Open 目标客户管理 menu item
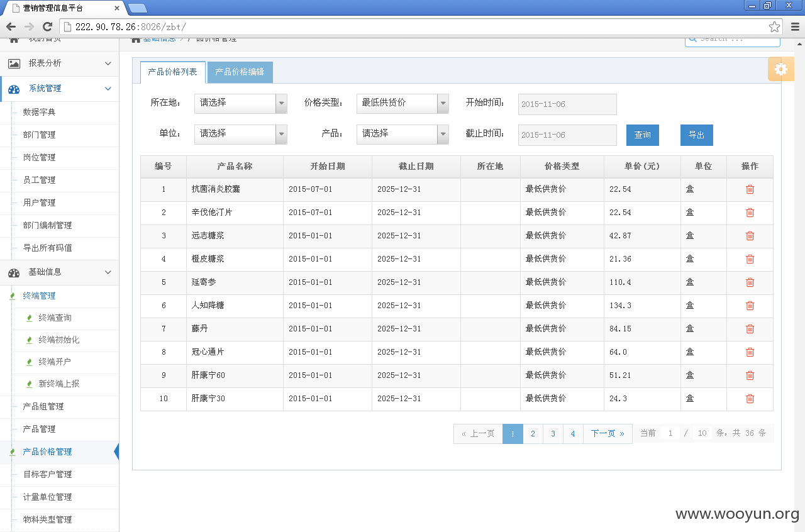The height and width of the screenshot is (532, 805). tap(47, 474)
